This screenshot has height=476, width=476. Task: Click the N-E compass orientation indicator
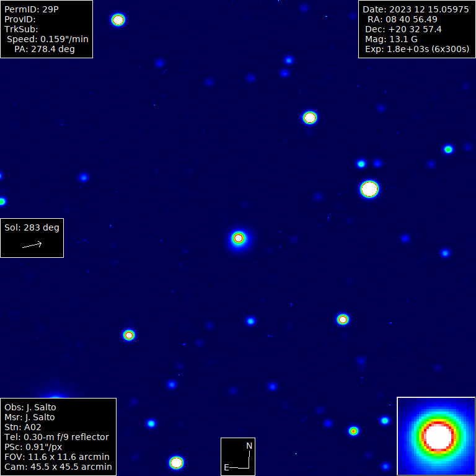pos(238,457)
